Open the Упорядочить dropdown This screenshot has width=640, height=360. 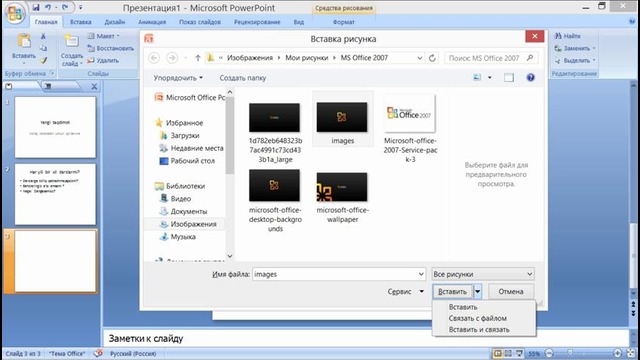(x=178, y=78)
